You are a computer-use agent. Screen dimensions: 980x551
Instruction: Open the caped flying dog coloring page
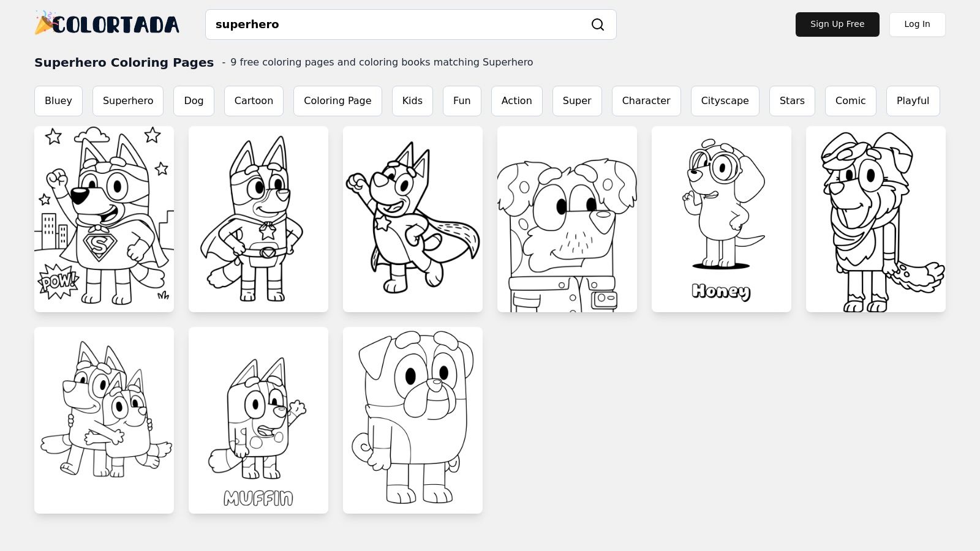(412, 219)
